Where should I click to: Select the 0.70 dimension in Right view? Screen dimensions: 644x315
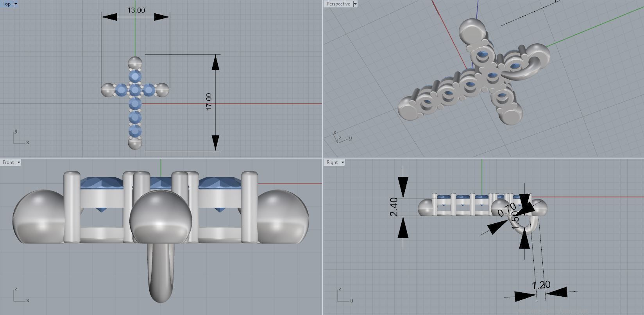pyautogui.click(x=507, y=210)
